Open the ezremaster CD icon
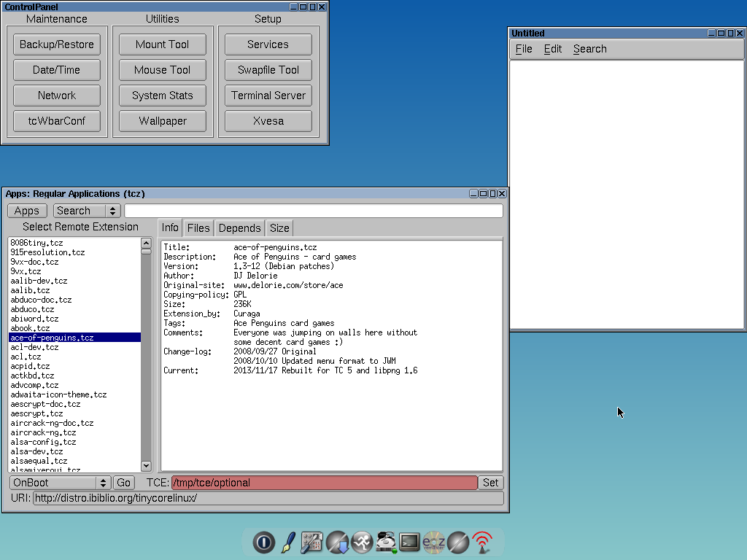 point(433,542)
